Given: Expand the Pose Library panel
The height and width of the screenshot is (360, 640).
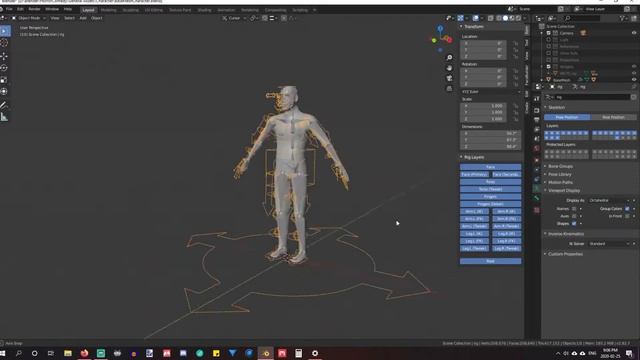Looking at the screenshot, I should 559,174.
